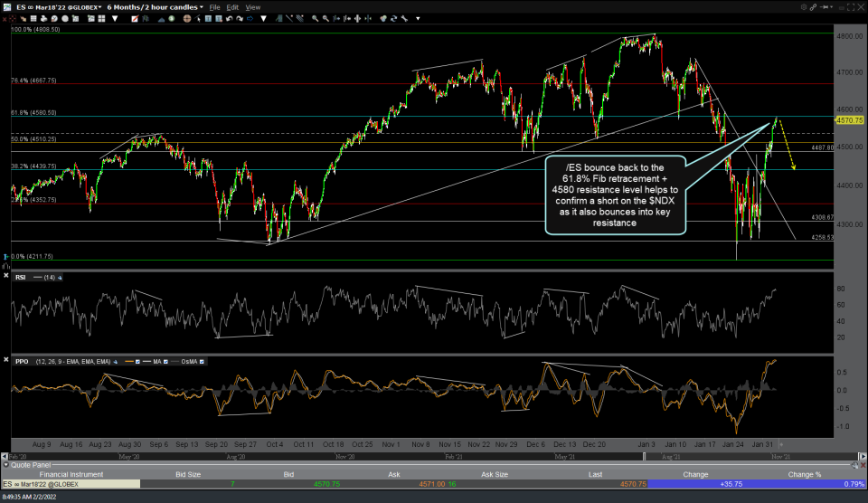Click the green circle toolbar icon
Screen dimensions: 868x503
pyautogui.click(x=172, y=18)
